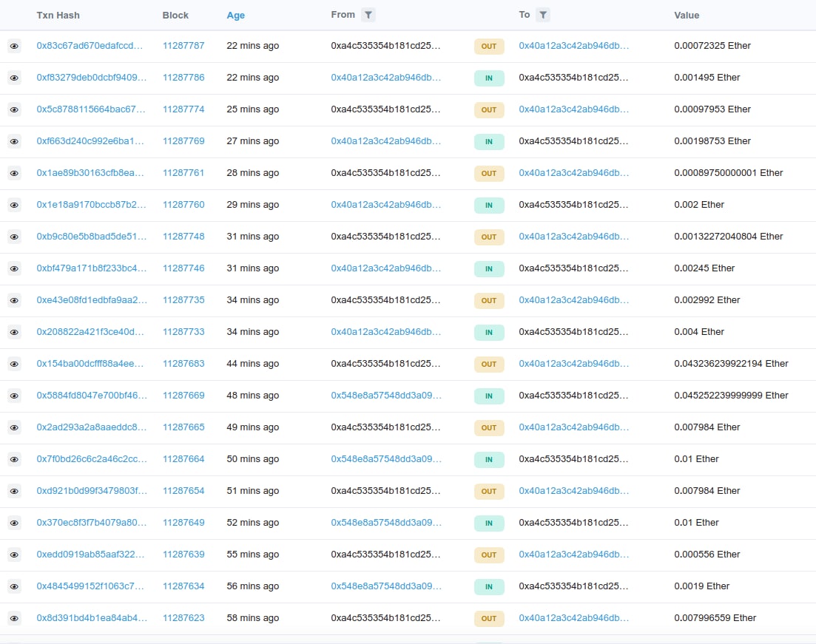
Task: Open block 11287774
Action: (x=183, y=109)
